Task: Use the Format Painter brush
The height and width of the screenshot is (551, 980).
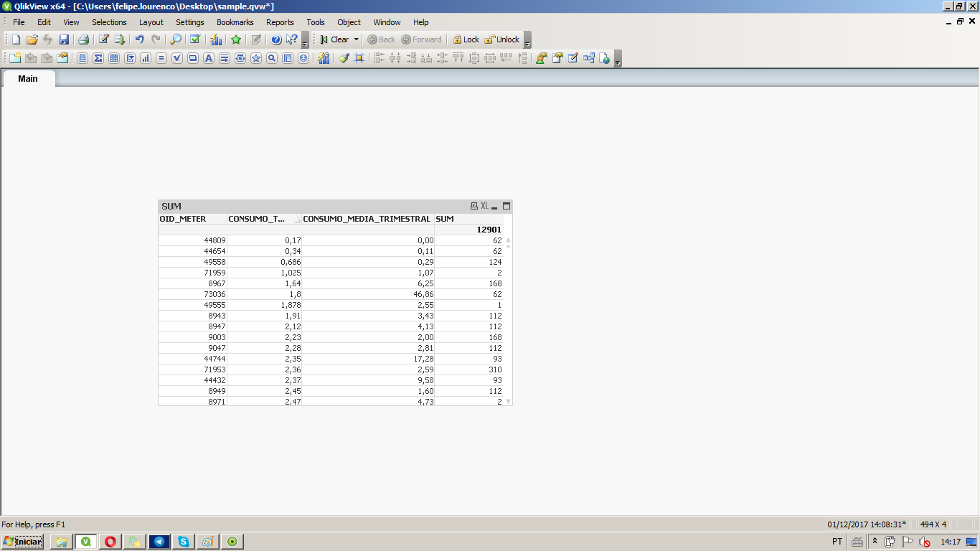Action: [x=344, y=58]
